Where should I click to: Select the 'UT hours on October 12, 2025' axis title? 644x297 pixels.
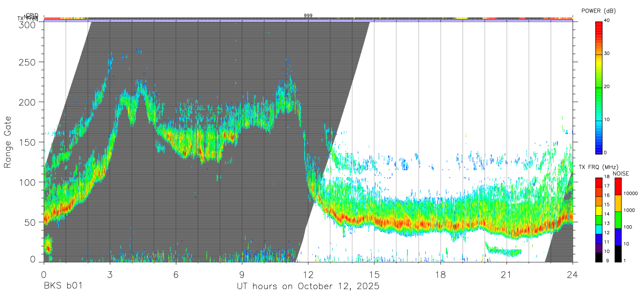point(308,287)
